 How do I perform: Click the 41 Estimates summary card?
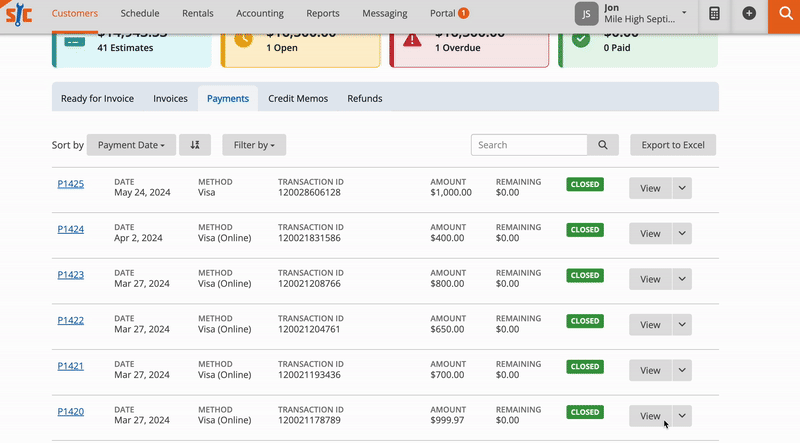pos(132,50)
